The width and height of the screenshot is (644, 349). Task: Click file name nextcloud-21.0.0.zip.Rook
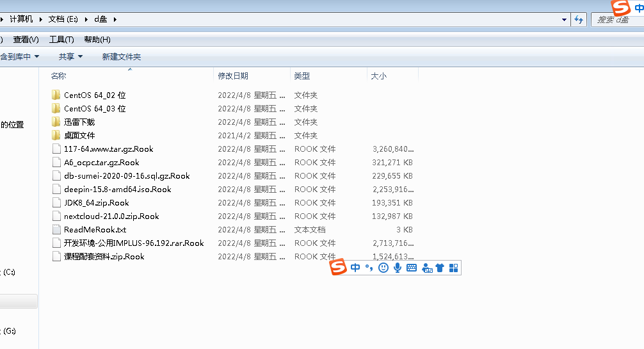pyautogui.click(x=111, y=216)
